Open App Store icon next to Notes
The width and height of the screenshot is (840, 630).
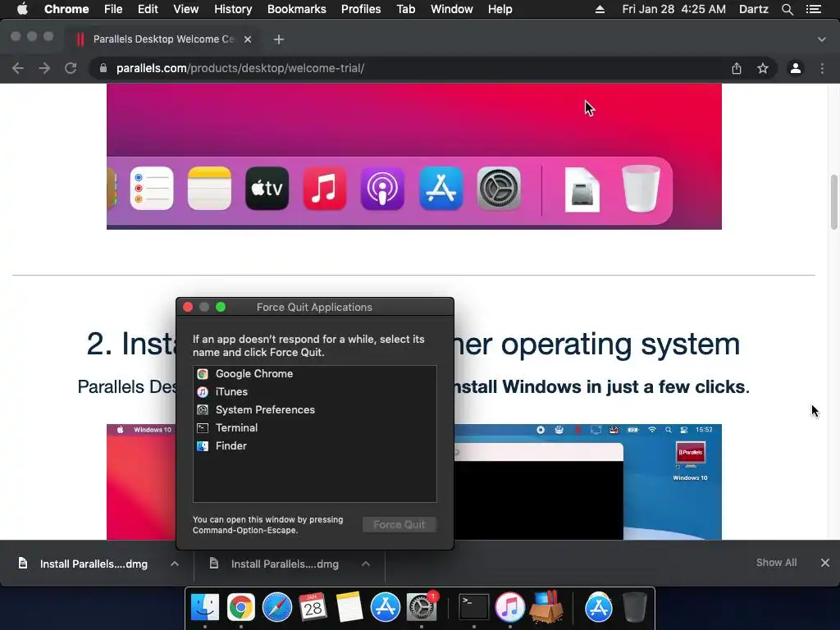[386, 607]
